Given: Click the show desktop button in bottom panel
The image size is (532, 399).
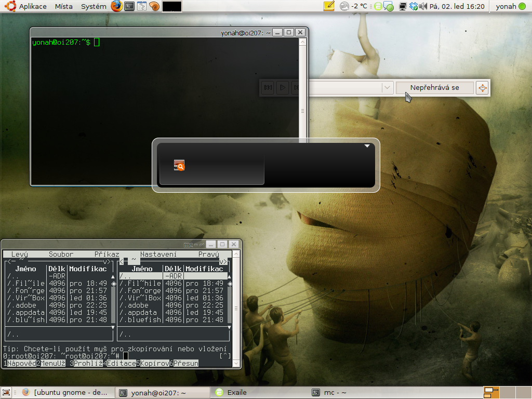Looking at the screenshot, I should pos(6,393).
